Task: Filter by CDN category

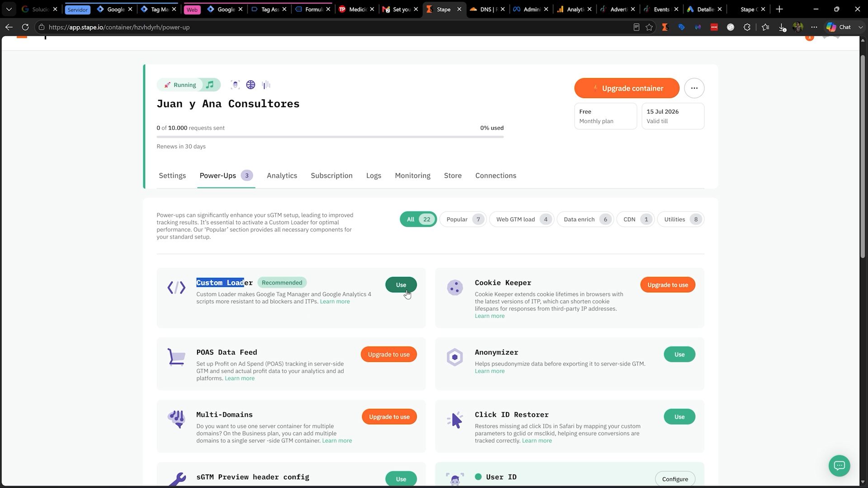Action: (x=636, y=219)
